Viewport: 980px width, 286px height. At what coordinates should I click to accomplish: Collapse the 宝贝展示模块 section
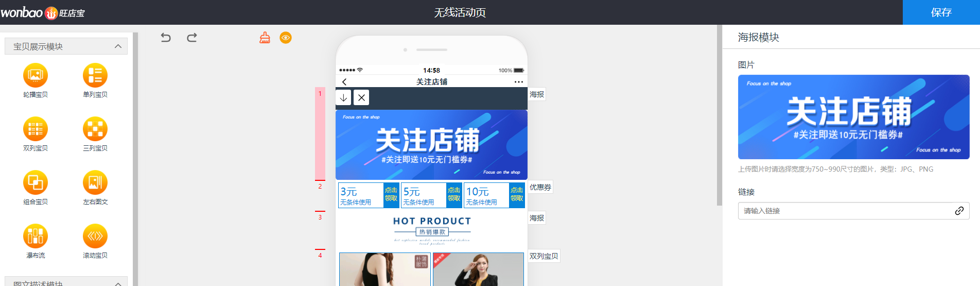[118, 46]
